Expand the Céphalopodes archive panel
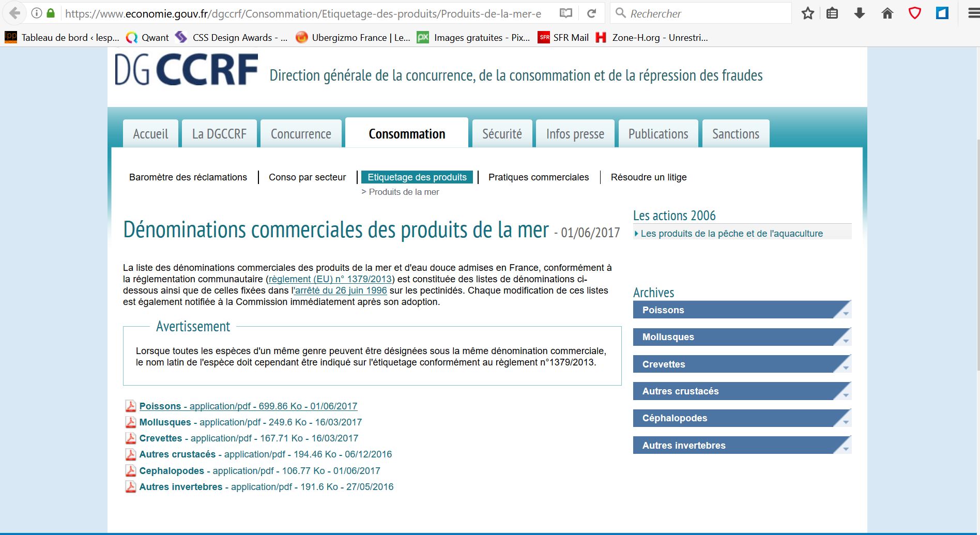 [741, 418]
